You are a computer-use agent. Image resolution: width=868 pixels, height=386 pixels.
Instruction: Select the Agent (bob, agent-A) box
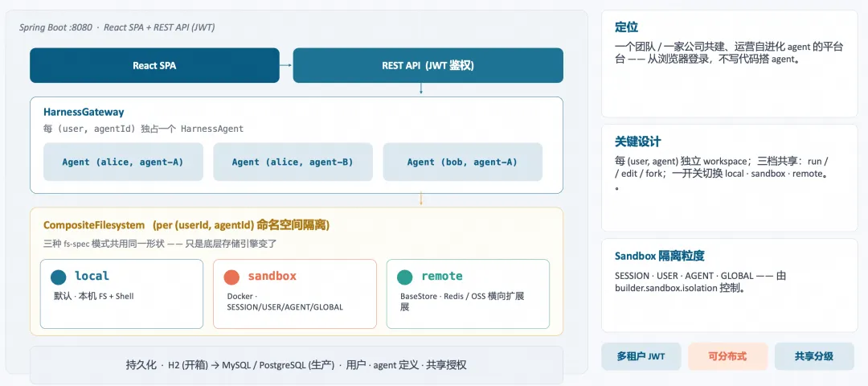click(x=462, y=162)
